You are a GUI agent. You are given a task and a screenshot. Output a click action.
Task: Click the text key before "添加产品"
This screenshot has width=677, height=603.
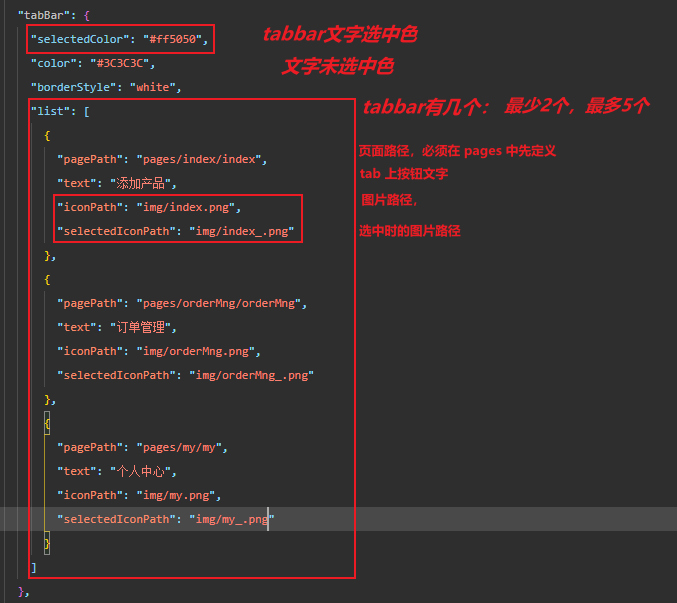point(77,183)
